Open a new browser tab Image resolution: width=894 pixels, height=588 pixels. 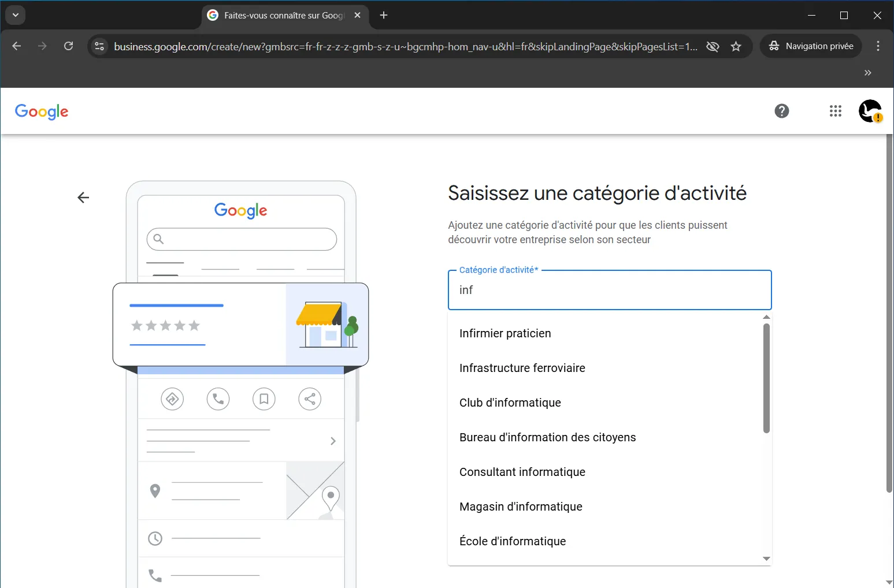[x=384, y=15]
